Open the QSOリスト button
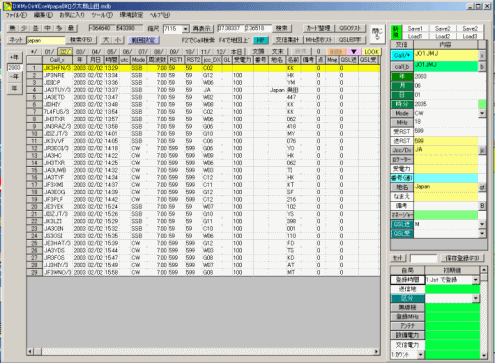This screenshot has height=363, width=495. (350, 29)
